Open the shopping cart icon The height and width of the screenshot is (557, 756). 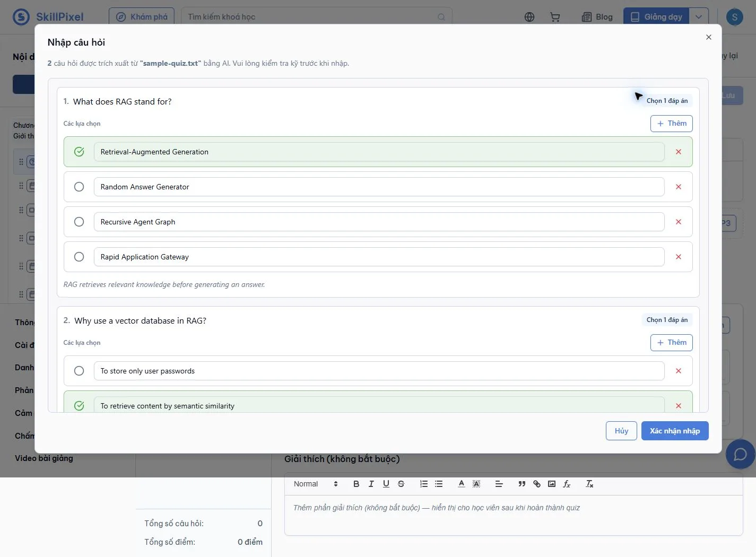(555, 17)
